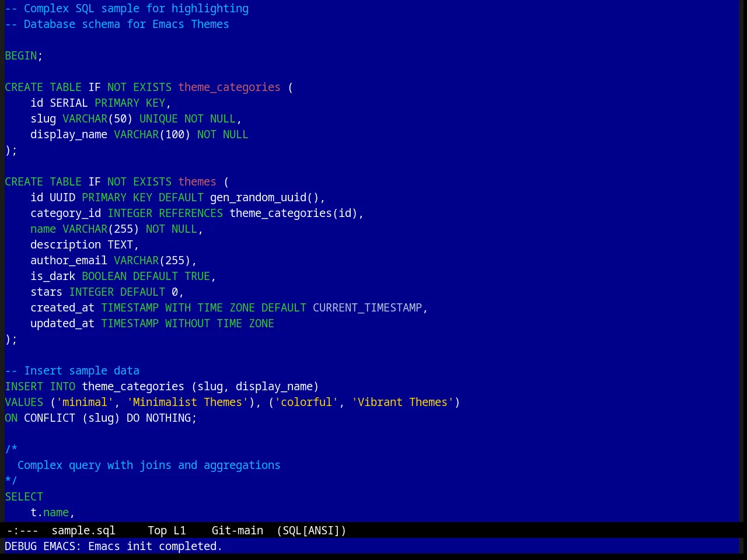747x560 pixels.
Task: Click author_email column name
Action: point(69,261)
